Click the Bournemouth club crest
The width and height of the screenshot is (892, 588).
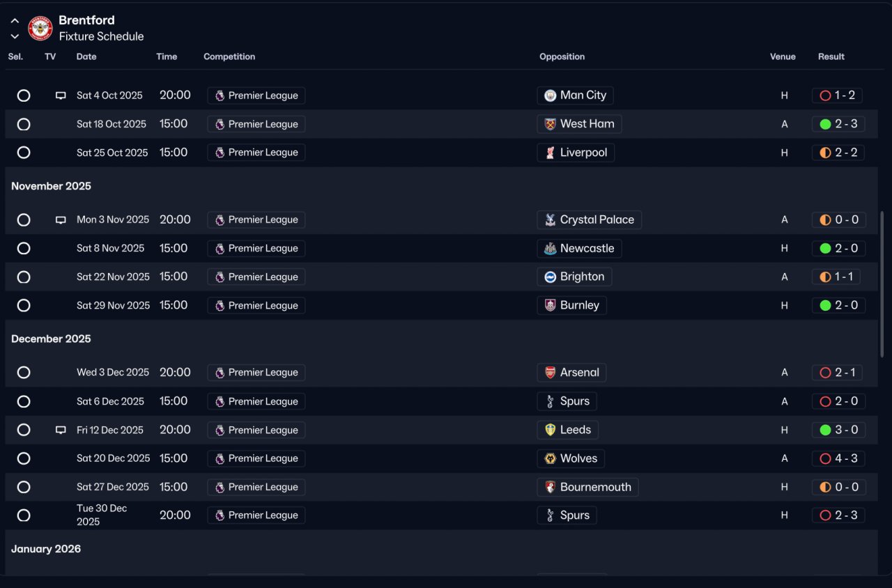551,487
